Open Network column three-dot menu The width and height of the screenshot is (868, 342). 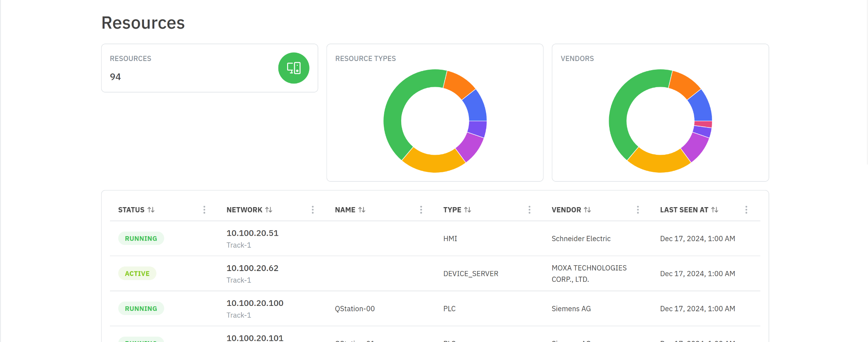click(x=312, y=210)
